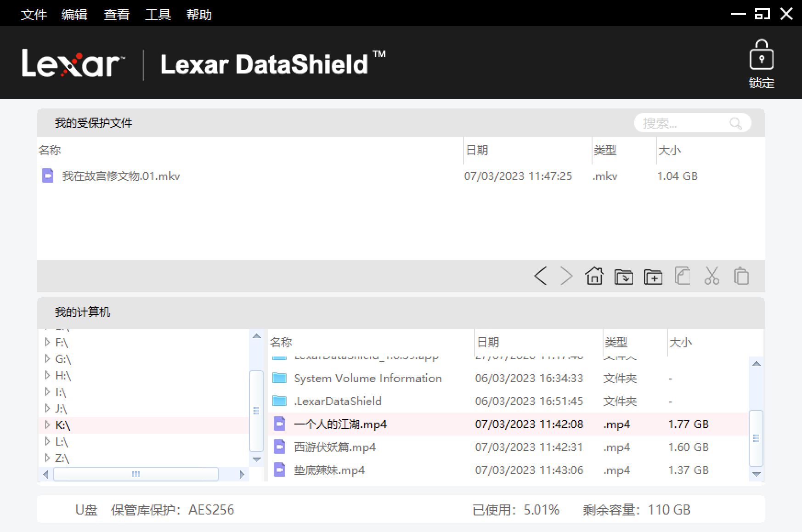Viewport: 802px width, 532px height.
Task: Sort protected files by 日期 column header
Action: pyautogui.click(x=477, y=151)
